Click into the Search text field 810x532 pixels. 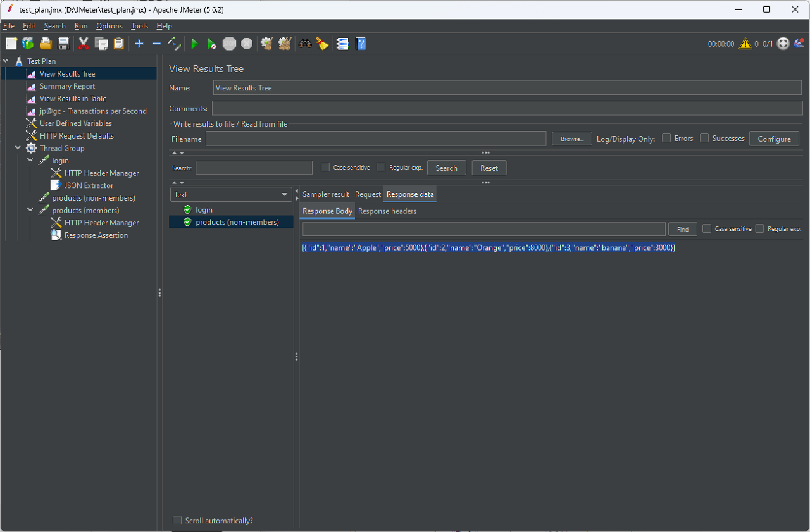[254, 168]
